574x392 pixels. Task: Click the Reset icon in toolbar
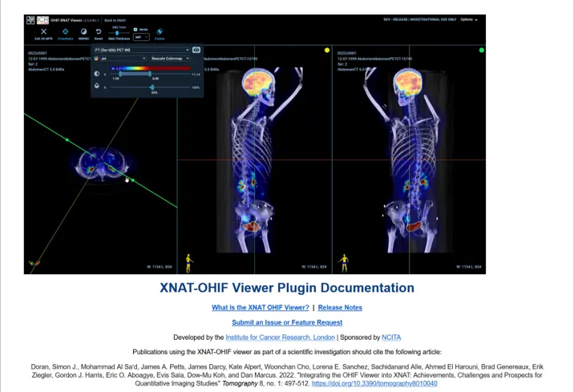[x=99, y=31]
